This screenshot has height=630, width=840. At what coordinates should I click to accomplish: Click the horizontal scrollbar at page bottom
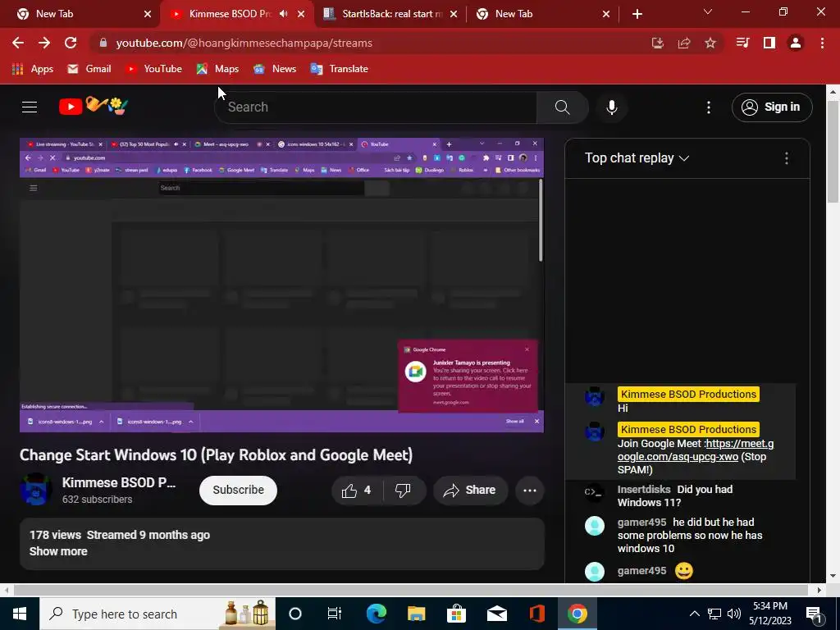pos(411,590)
